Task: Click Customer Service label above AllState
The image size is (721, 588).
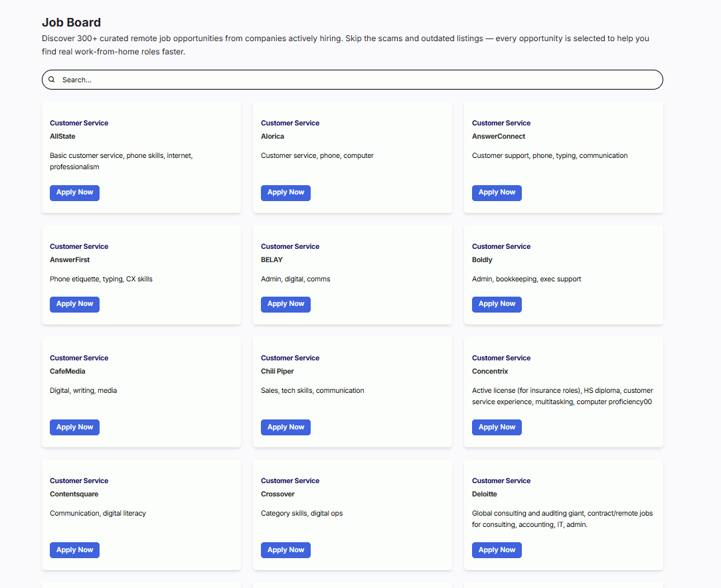Action: [x=79, y=123]
